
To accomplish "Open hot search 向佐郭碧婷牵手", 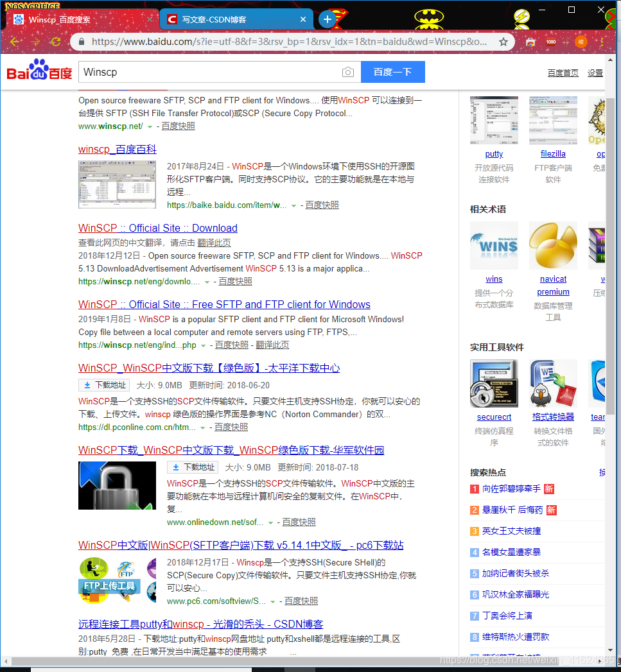I will pyautogui.click(x=511, y=488).
